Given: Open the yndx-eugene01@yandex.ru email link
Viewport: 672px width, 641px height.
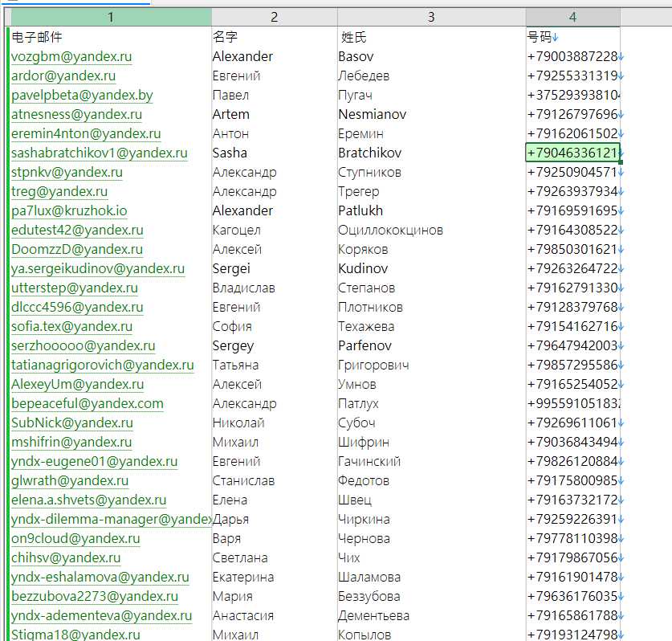Looking at the screenshot, I should pyautogui.click(x=94, y=462).
